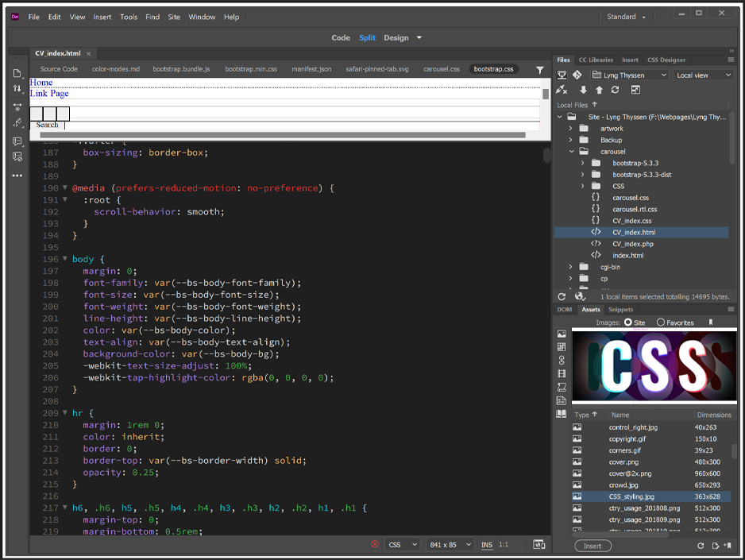Open the Library book icon in Assets

[x=562, y=414]
